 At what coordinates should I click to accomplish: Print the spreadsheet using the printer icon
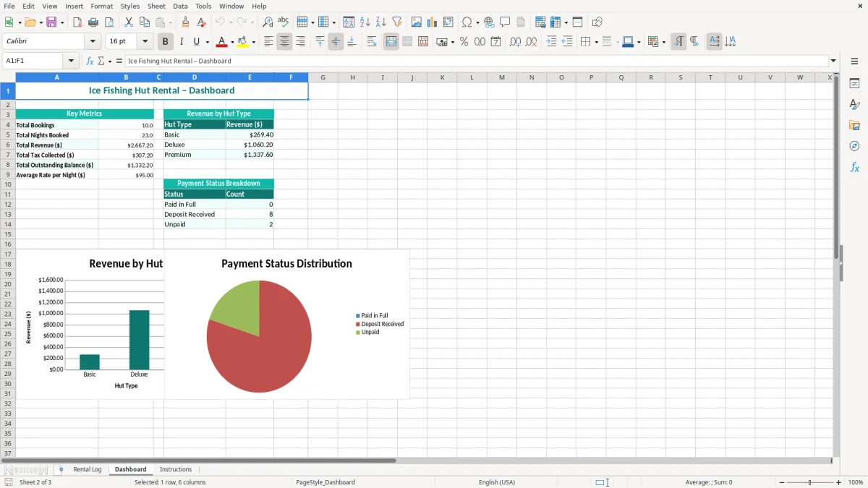pos(93,22)
